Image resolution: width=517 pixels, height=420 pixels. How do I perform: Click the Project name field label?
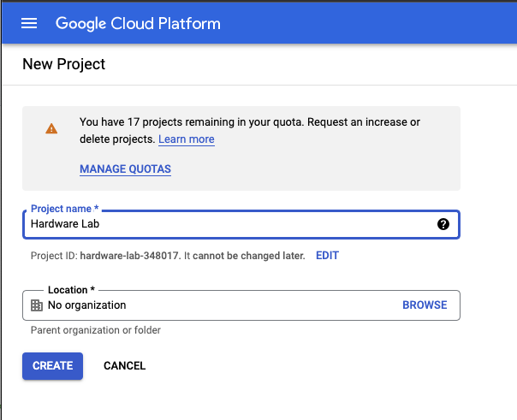[x=65, y=209]
